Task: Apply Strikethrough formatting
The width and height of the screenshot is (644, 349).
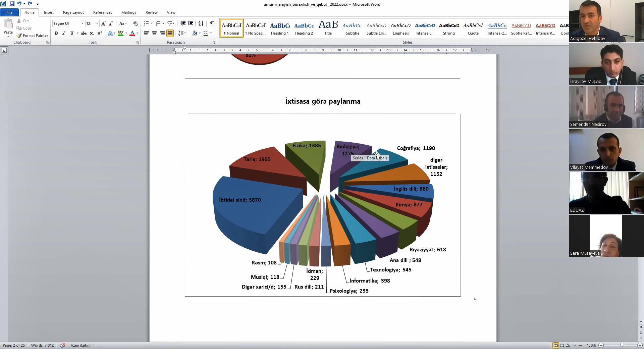Action: click(84, 33)
